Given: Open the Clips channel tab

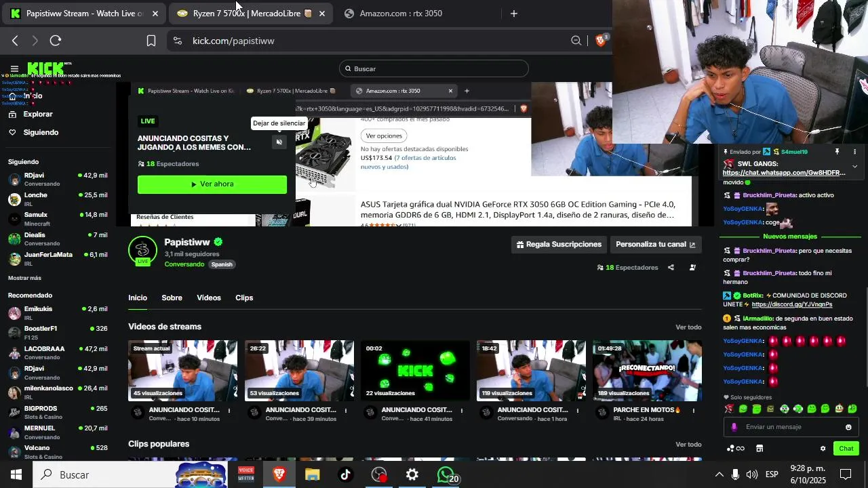Looking at the screenshot, I should tap(244, 298).
